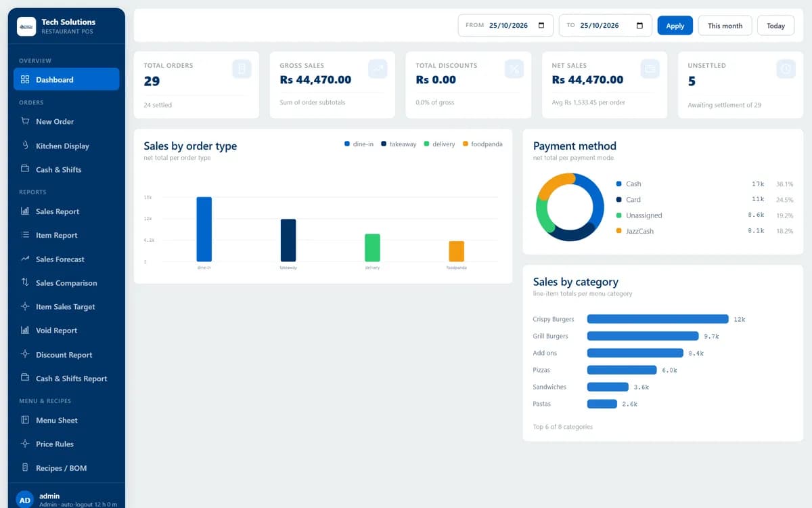
Task: Click the dine-in bar in chart
Action: tap(204, 229)
